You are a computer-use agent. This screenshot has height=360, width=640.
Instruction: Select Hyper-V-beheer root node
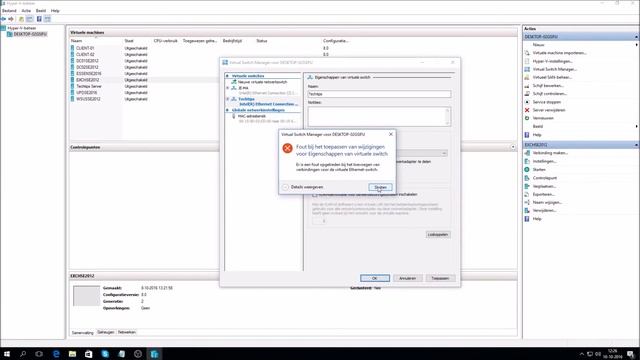(x=22, y=28)
